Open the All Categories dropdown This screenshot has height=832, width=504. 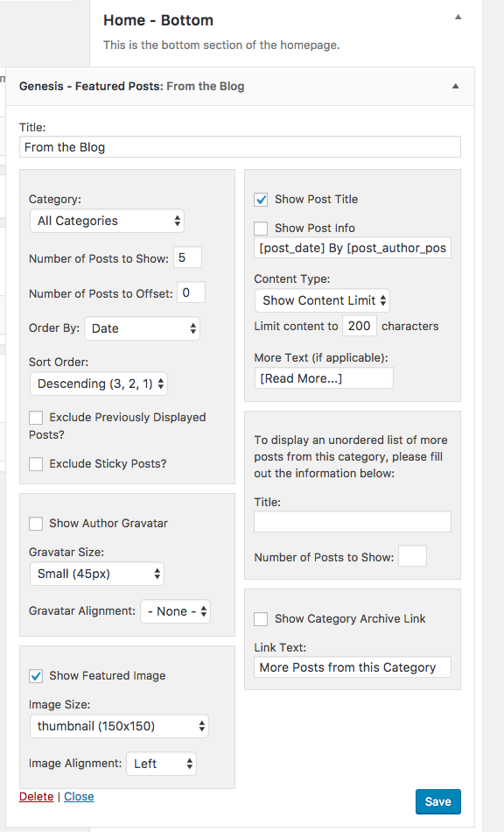pyautogui.click(x=107, y=221)
